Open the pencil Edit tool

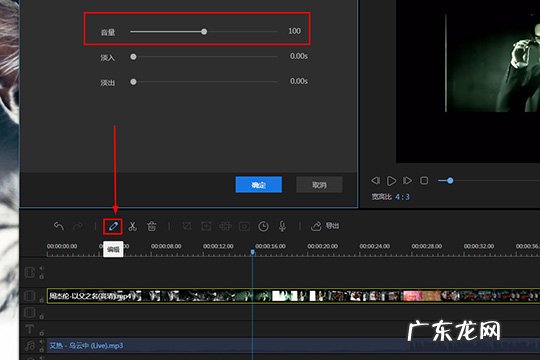click(113, 226)
